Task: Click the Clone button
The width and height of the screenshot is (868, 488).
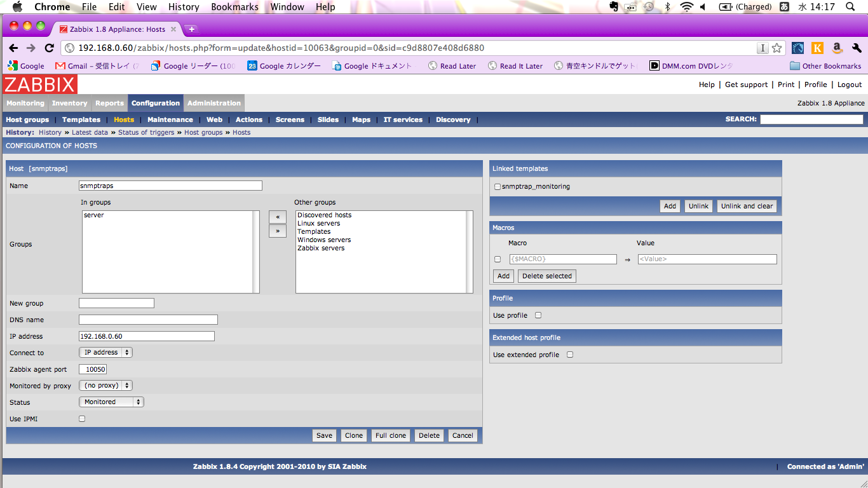Action: pos(354,435)
